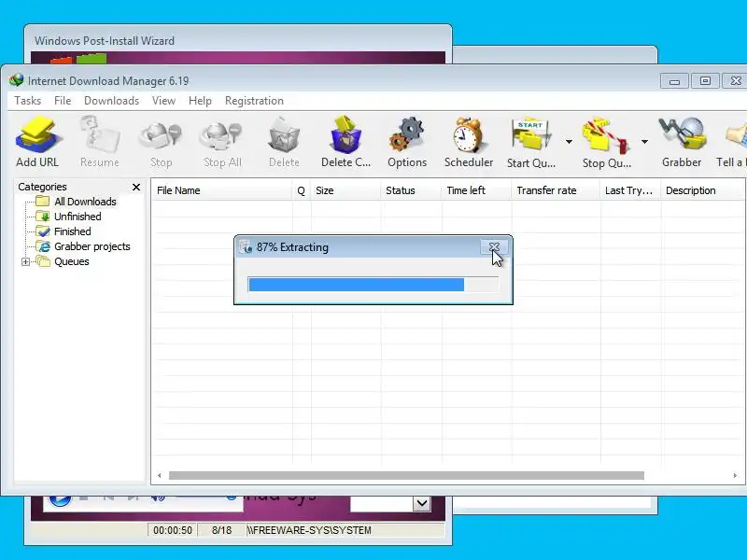
Task: Sort by Last Try column header
Action: [630, 190]
